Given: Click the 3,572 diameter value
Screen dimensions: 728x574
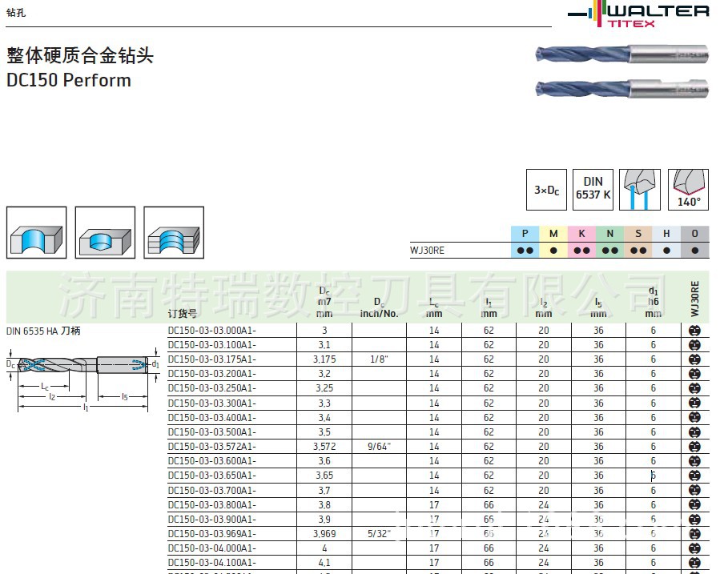Looking at the screenshot, I should pyautogui.click(x=324, y=447).
